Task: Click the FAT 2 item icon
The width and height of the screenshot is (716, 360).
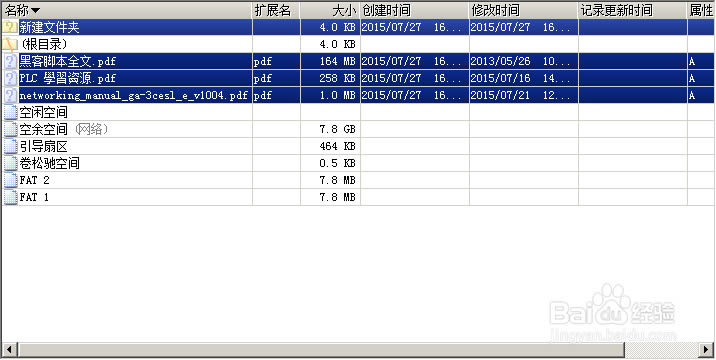Action: [10, 180]
